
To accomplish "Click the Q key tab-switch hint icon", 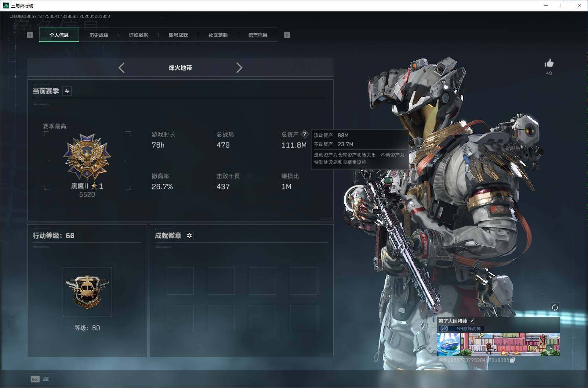I will pos(30,35).
